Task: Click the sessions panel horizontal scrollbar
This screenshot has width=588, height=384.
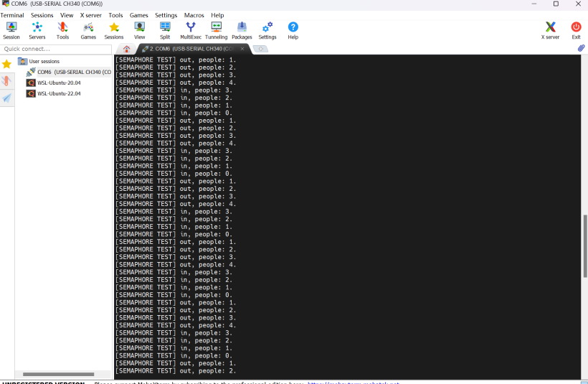Action: click(59, 374)
